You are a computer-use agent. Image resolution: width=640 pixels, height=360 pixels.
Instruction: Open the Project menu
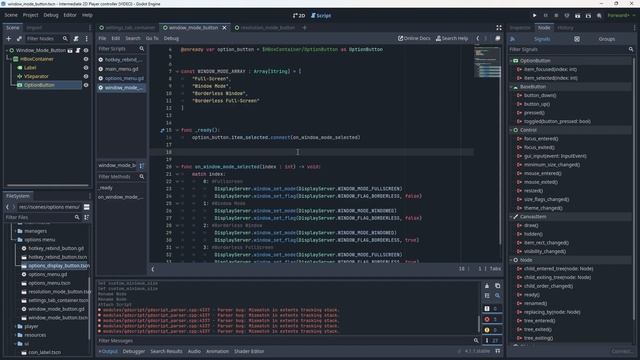pyautogui.click(x=30, y=15)
